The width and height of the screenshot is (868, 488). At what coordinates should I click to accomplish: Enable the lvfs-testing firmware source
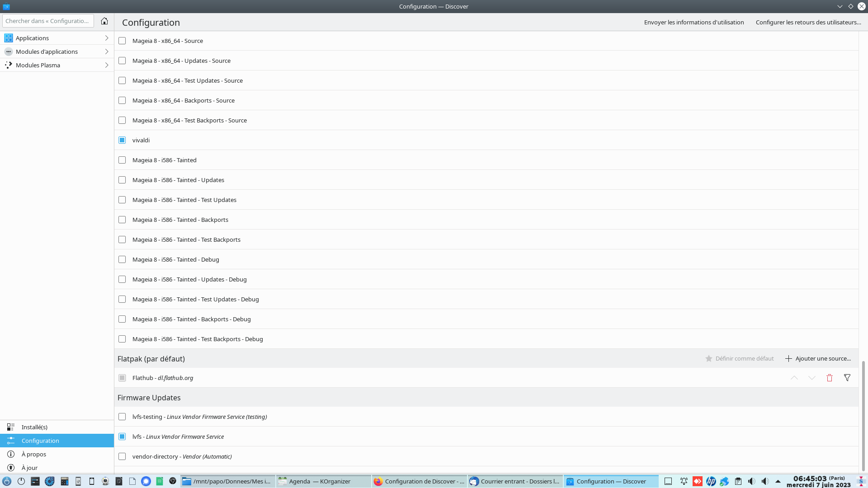122,417
